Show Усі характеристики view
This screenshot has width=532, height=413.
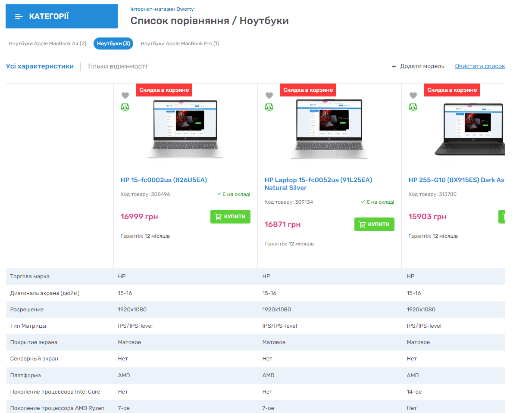40,66
